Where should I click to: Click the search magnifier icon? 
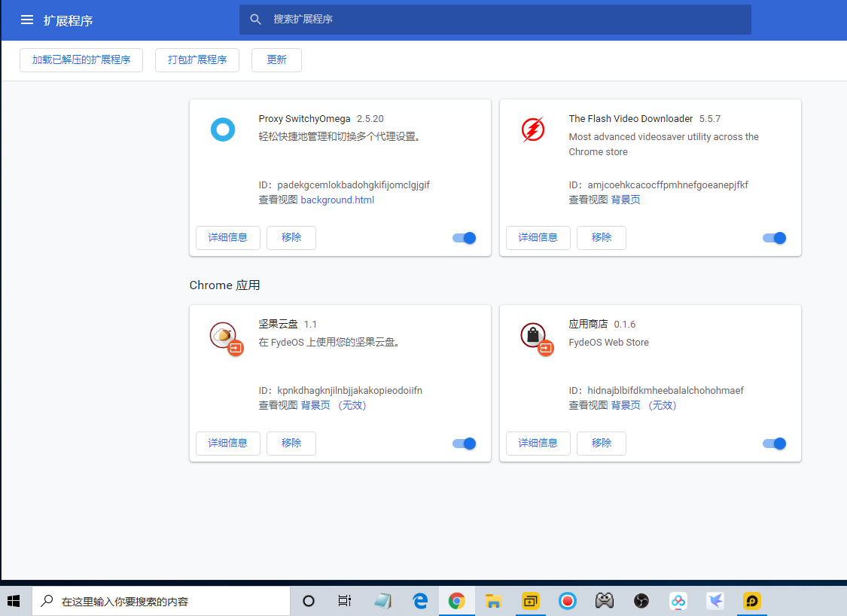(255, 20)
